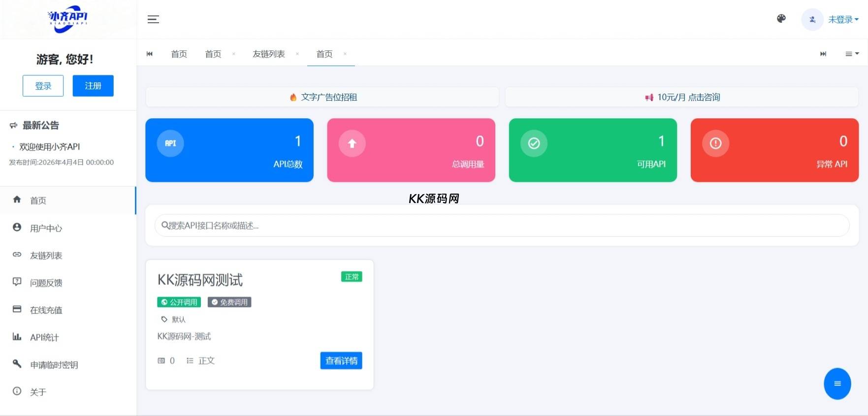
Task: Close the 友链列表 tab
Action: tap(297, 54)
